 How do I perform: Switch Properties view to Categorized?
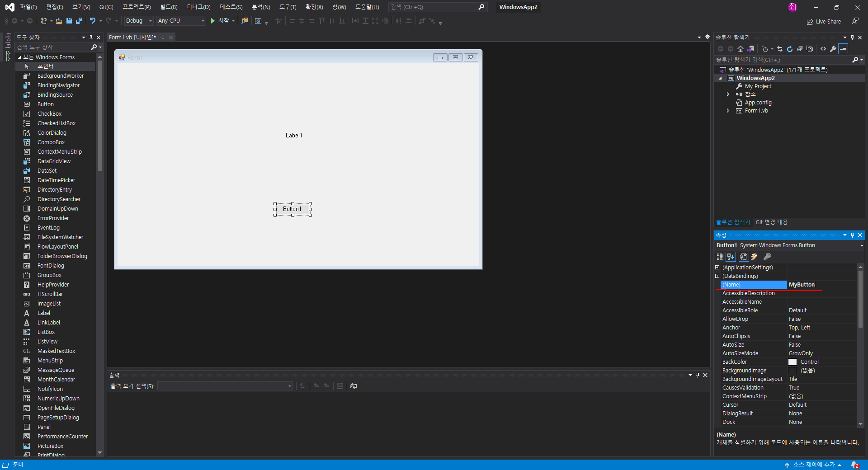(720, 257)
